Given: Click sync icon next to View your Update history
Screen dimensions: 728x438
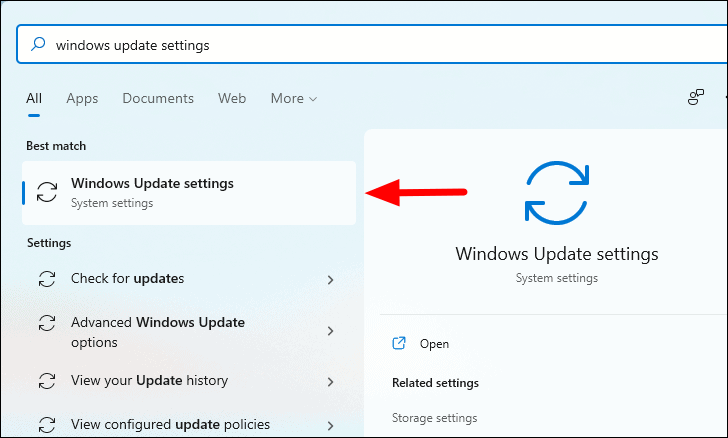Looking at the screenshot, I should (47, 381).
